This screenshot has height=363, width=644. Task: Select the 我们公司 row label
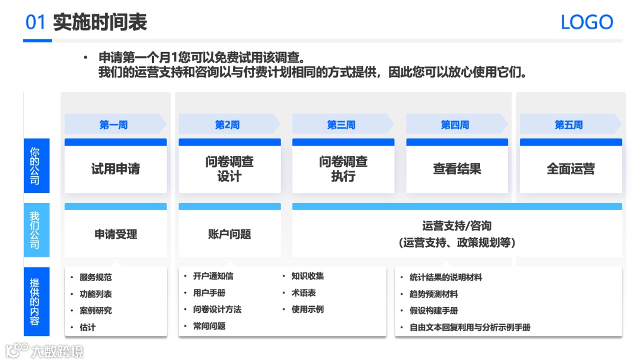(x=36, y=230)
